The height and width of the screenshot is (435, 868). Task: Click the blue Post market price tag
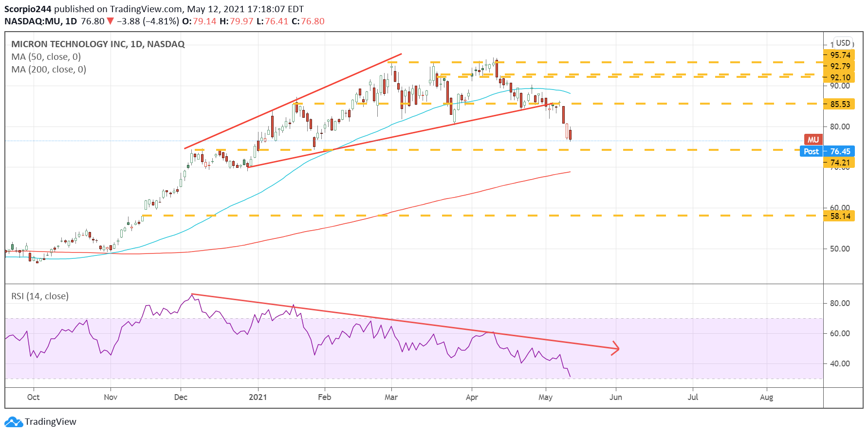coord(811,151)
